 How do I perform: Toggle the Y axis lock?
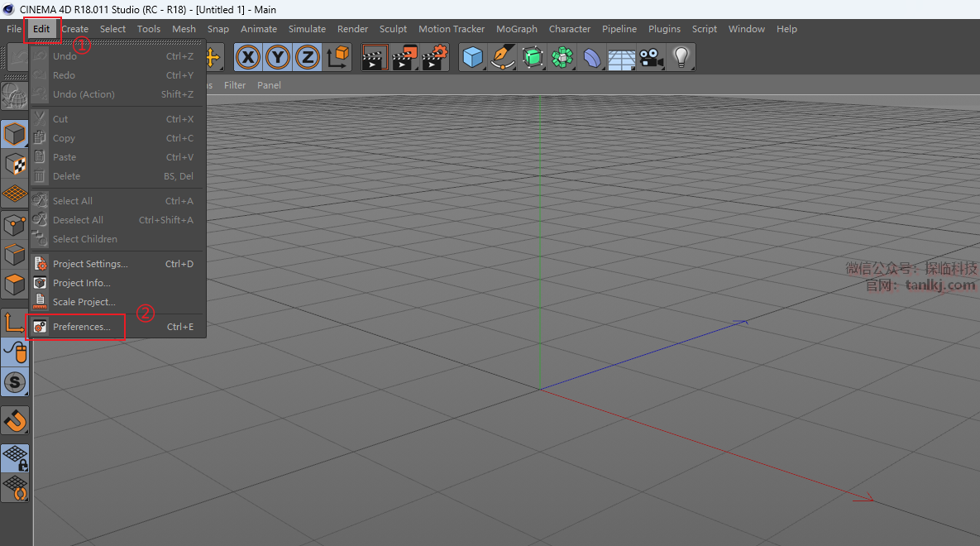pos(278,57)
